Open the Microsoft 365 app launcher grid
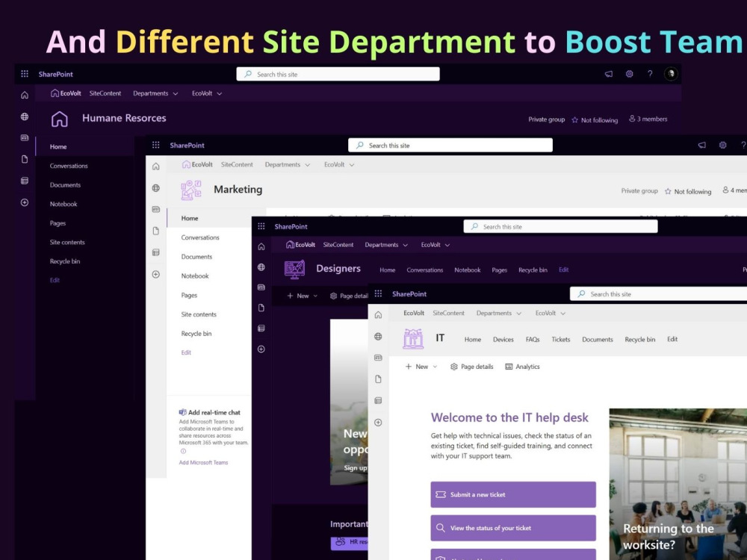 (25, 73)
